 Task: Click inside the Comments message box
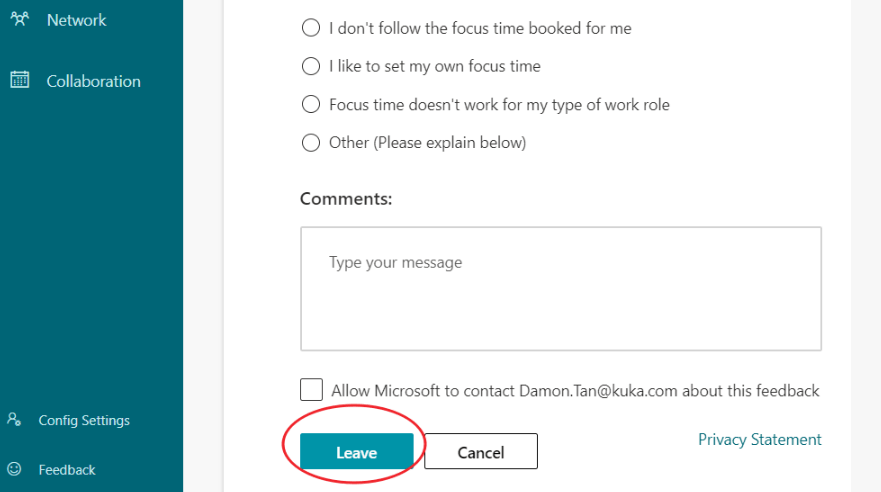pyautogui.click(x=561, y=289)
